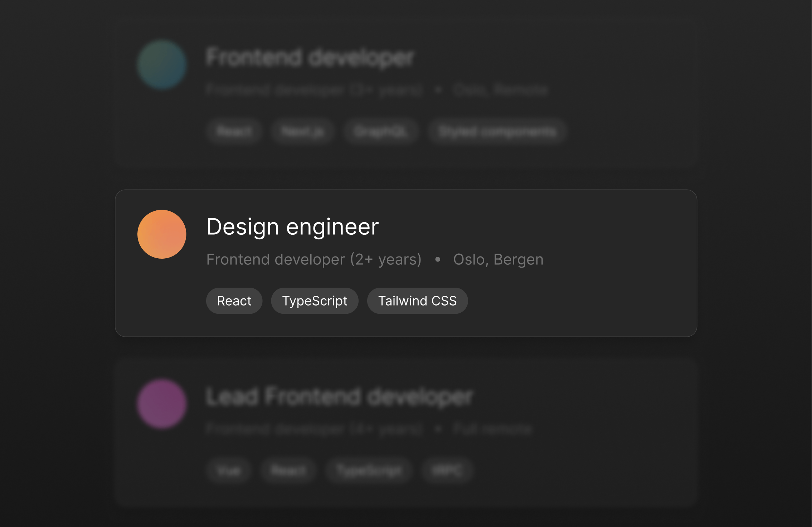Select the GraphQL tag in top card
The image size is (812, 527).
coord(380,131)
